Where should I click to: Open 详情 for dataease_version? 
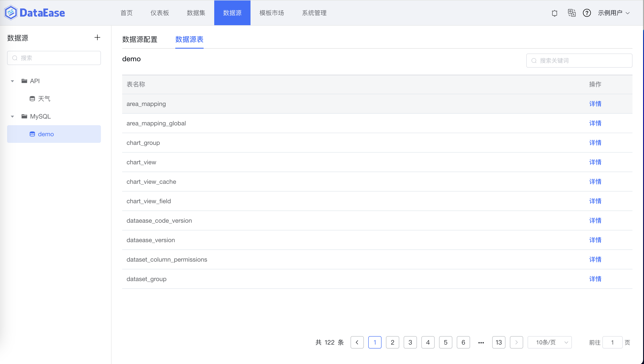coord(595,240)
